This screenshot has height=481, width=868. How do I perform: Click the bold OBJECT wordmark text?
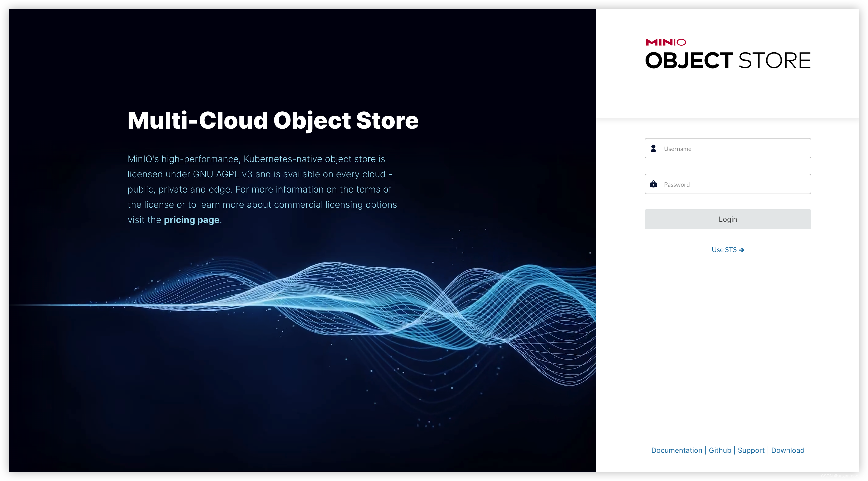(x=689, y=61)
